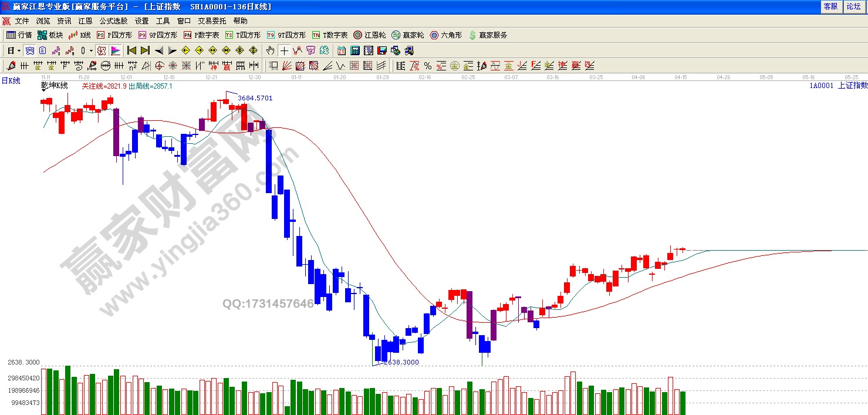The image size is (868, 415).
Task: Open the 公式选股 menu
Action: pyautogui.click(x=113, y=21)
